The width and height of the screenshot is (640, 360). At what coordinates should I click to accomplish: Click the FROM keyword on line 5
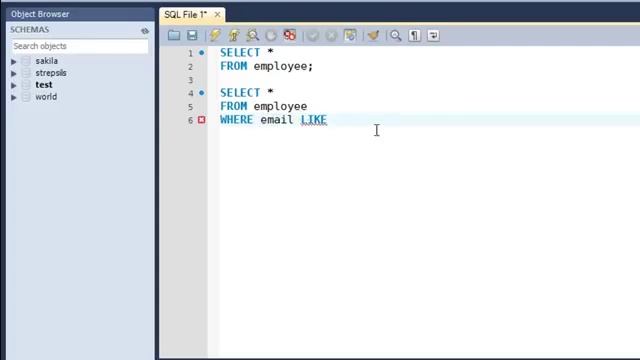point(234,106)
